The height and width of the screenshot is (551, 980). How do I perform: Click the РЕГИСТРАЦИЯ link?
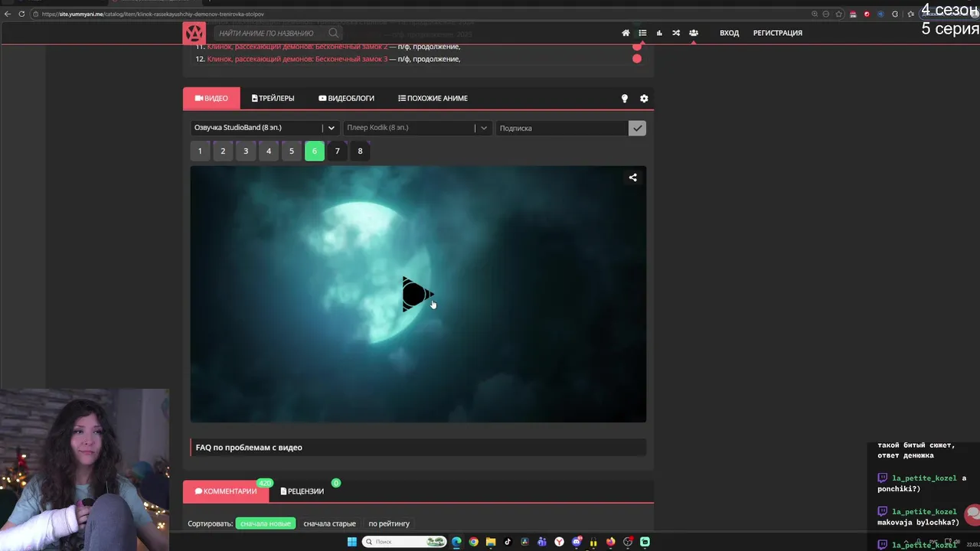[778, 33]
